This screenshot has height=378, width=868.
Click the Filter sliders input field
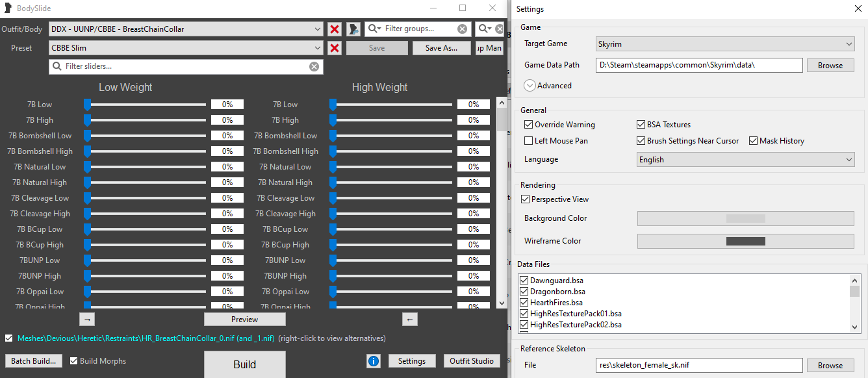186,66
